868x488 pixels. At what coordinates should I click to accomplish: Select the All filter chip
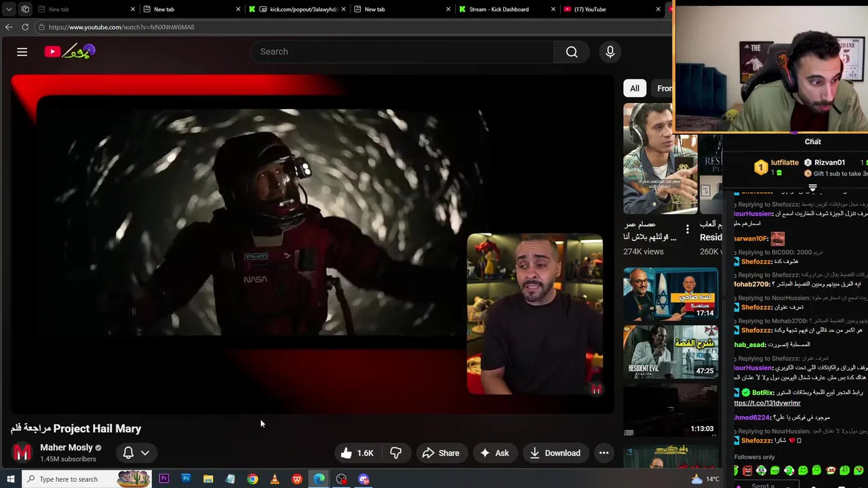coord(635,88)
